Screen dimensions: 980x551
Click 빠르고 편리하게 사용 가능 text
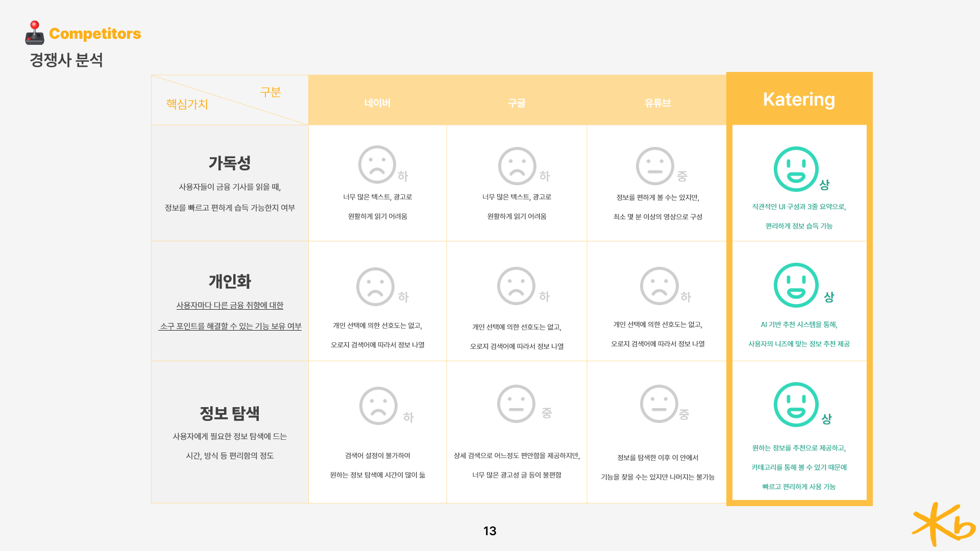click(799, 487)
